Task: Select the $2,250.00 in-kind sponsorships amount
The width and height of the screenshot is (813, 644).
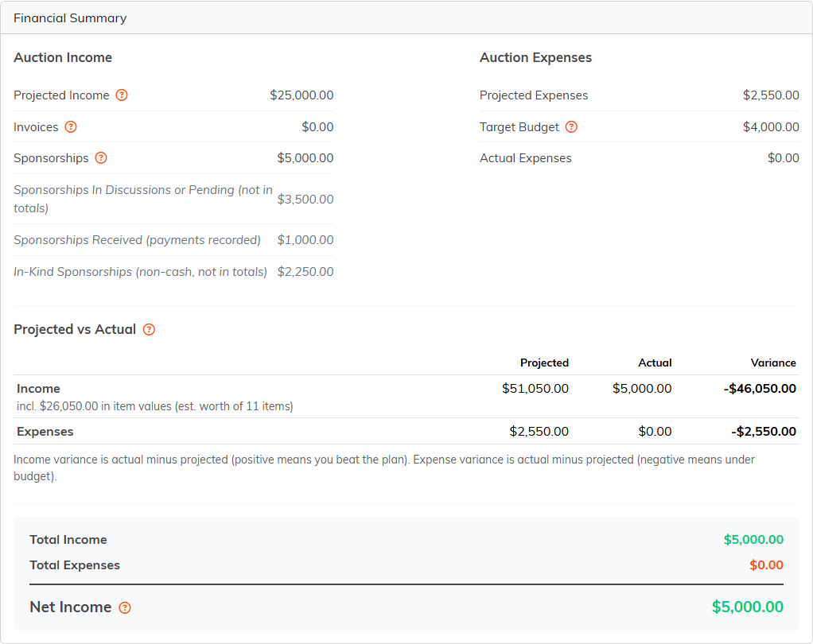Action: pyautogui.click(x=305, y=271)
